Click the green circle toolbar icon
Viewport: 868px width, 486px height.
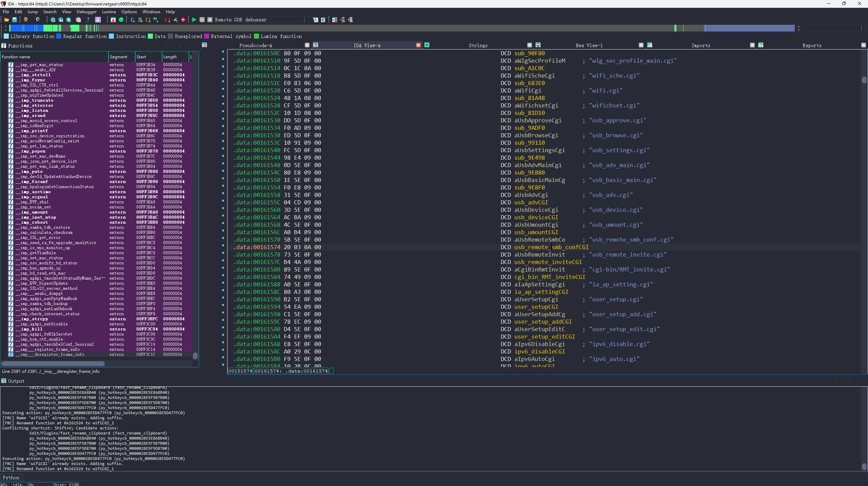click(121, 20)
